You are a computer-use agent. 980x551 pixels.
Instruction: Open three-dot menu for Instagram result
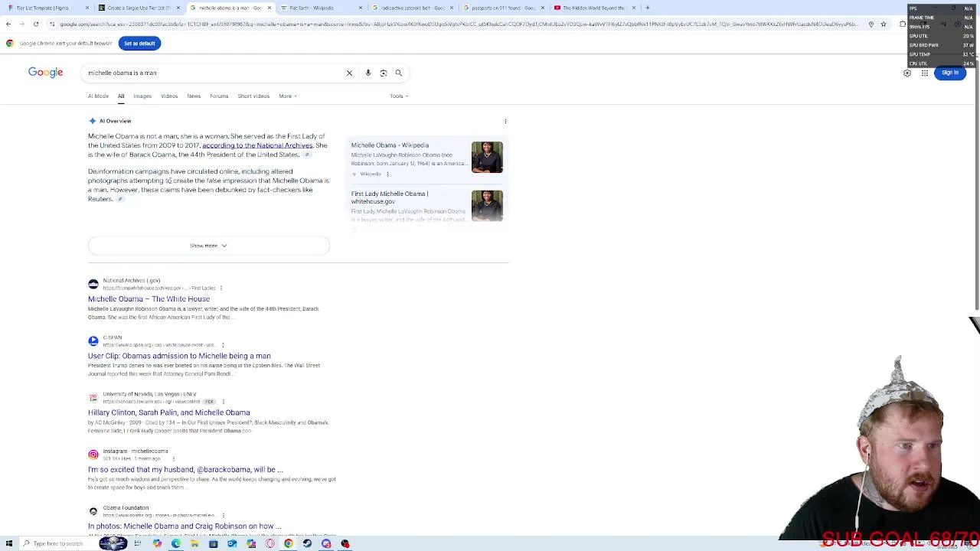click(173, 458)
